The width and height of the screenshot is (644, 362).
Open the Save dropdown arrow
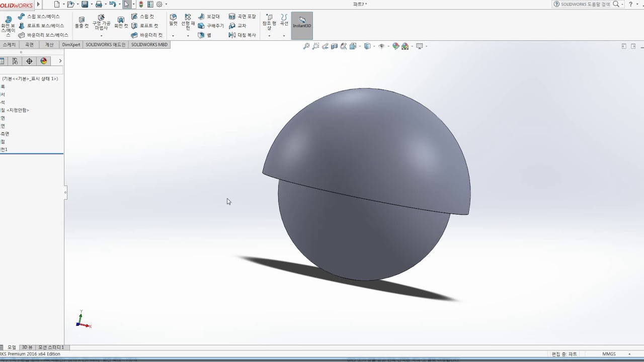pos(91,5)
